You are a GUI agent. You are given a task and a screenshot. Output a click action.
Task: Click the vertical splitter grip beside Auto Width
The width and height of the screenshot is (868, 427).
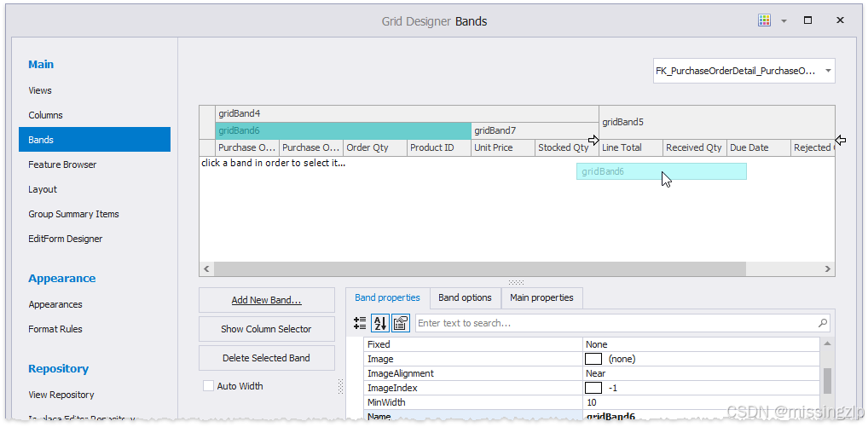point(340,387)
